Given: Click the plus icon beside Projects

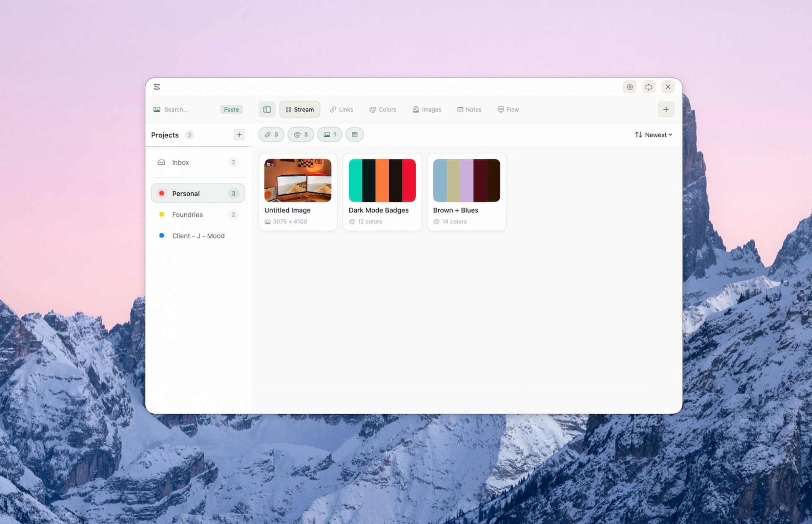Looking at the screenshot, I should pyautogui.click(x=239, y=135).
